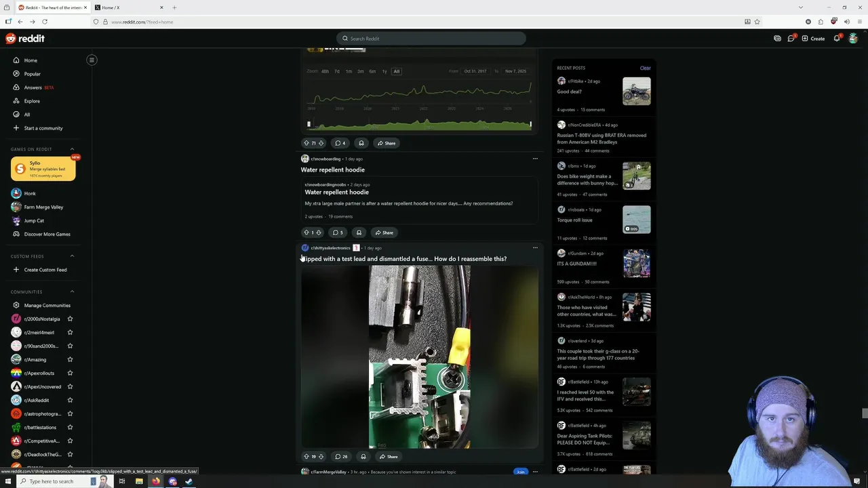Open the browser extensions icon
Viewport: 868px width, 488px height.
[821, 22]
